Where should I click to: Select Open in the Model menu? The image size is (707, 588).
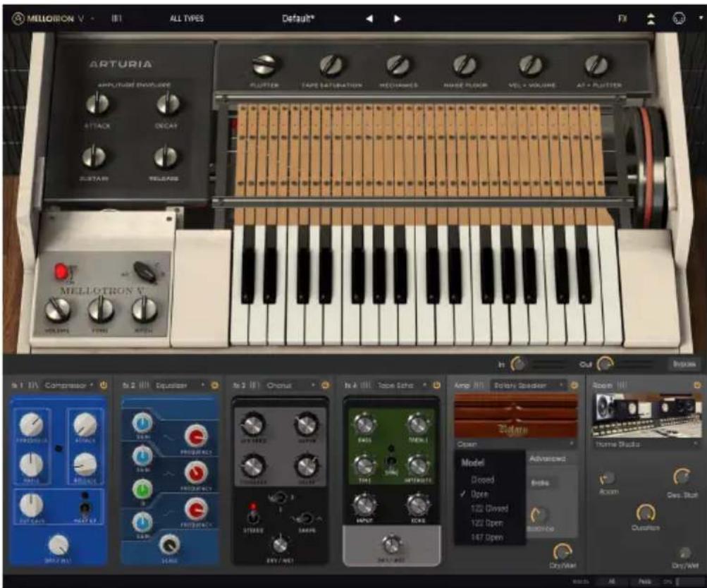pos(479,494)
